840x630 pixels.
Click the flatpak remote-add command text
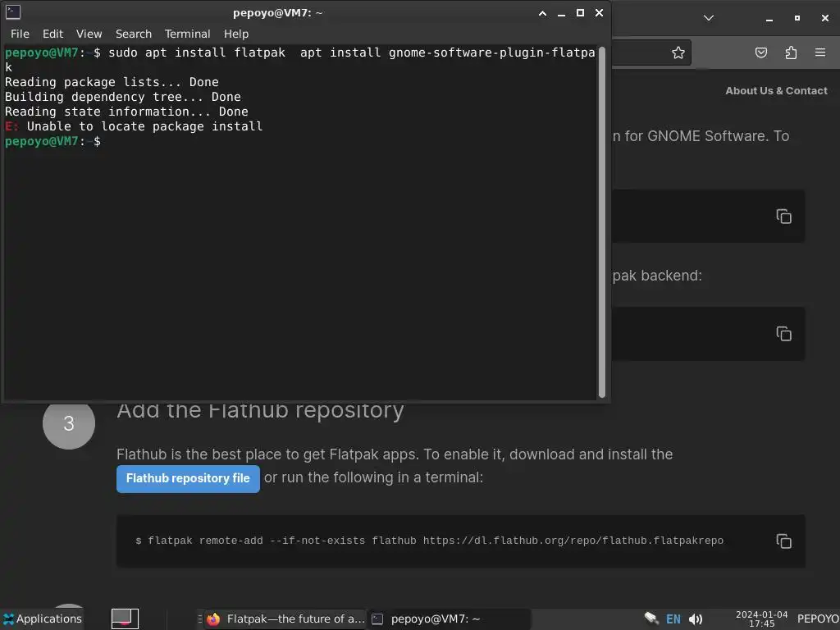tap(429, 541)
